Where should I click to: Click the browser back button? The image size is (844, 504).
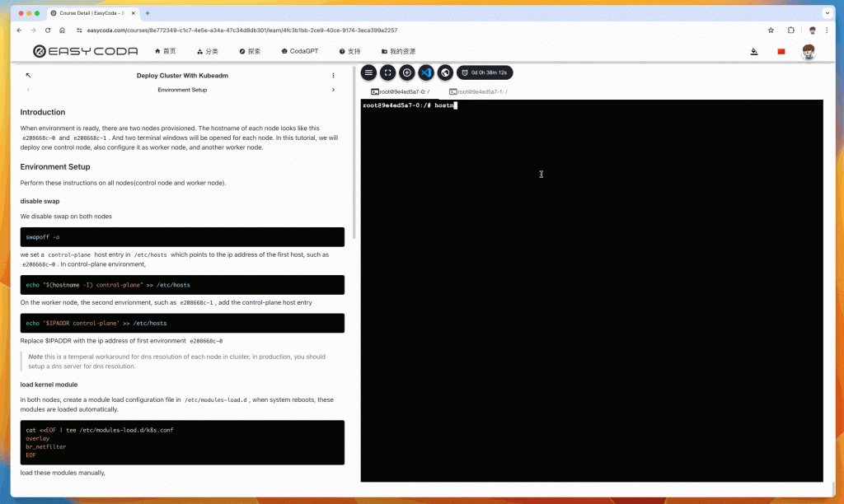coord(20,30)
